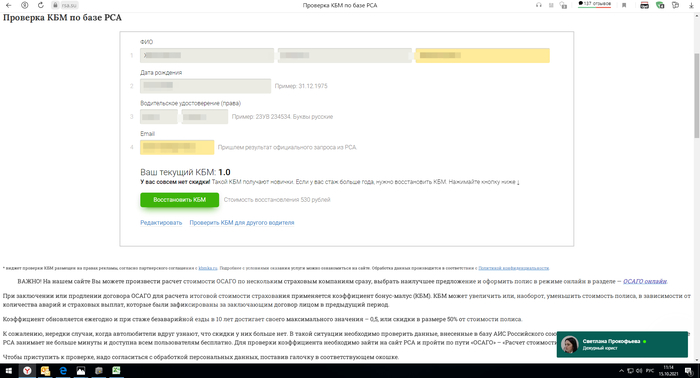
Task: Switch the РУС keyboard language indicator
Action: pos(650,371)
